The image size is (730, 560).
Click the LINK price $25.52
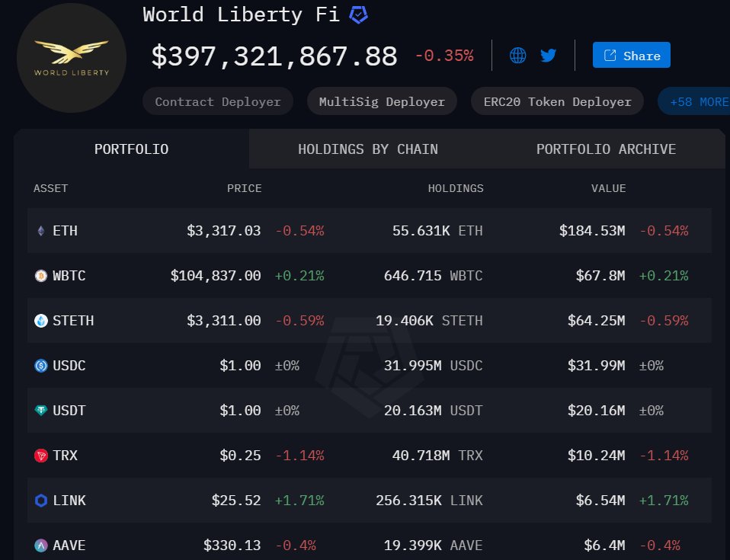[x=236, y=501]
